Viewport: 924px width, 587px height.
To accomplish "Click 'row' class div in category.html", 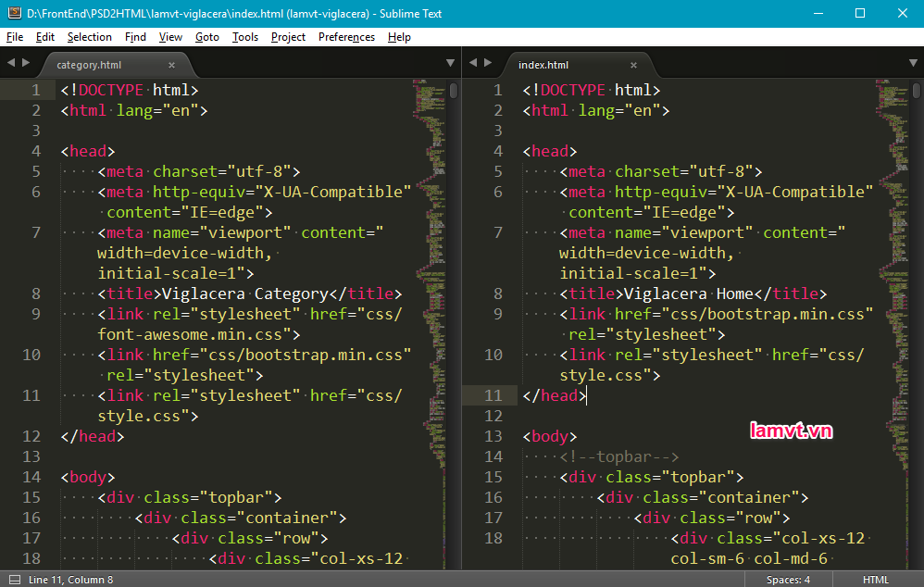I will point(250,538).
